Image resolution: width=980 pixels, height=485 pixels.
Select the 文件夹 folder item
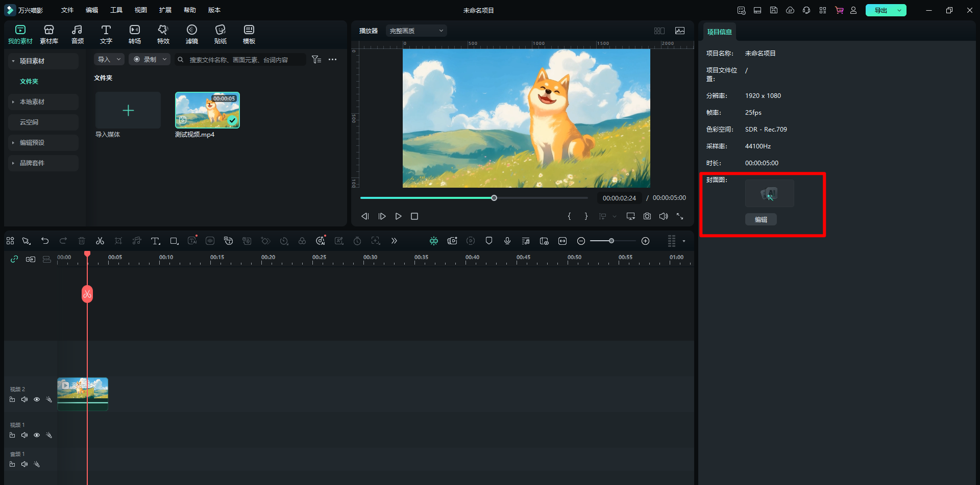29,82
